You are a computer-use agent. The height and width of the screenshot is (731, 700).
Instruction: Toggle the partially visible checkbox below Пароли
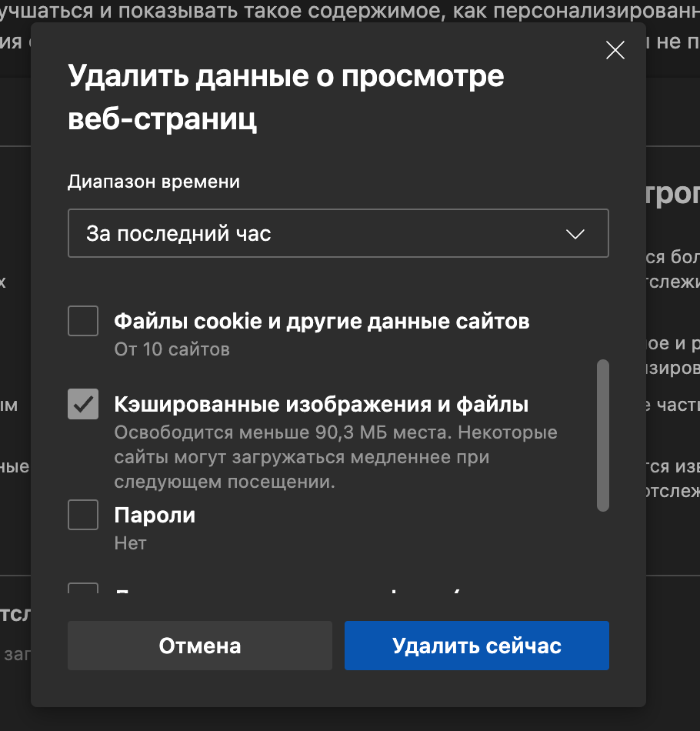click(x=83, y=589)
